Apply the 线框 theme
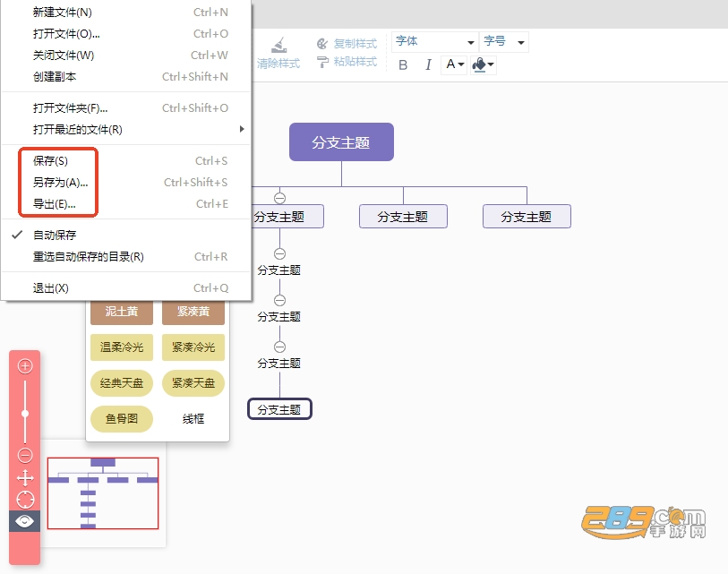The image size is (728, 574). pyautogui.click(x=193, y=418)
